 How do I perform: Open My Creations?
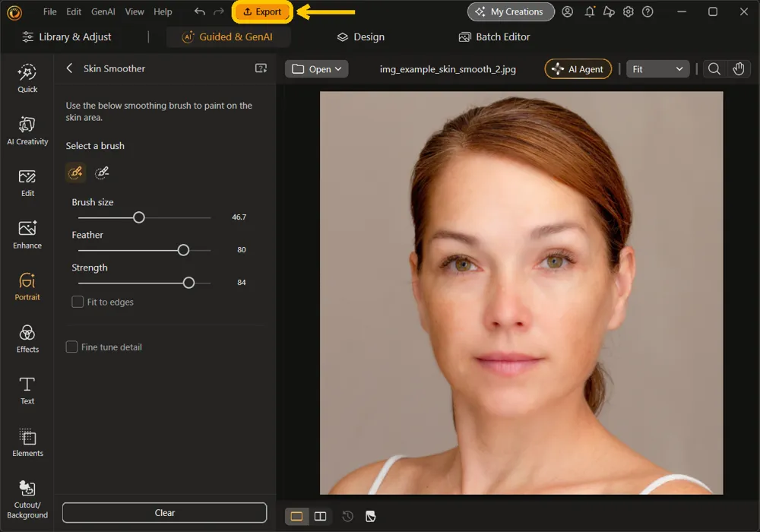pos(511,11)
